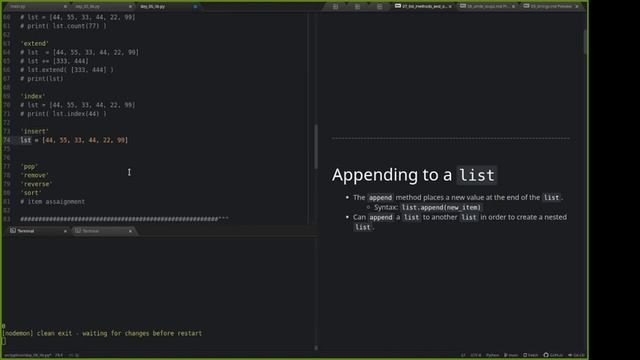Click the cursor position indicator in status bar

(x=59, y=355)
